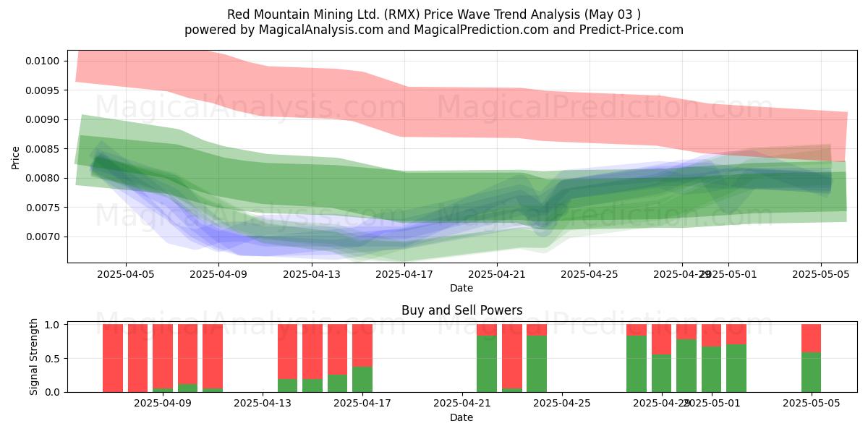
Task: Click the 2025-04-09 date tick on price chart
Action: coord(218,274)
